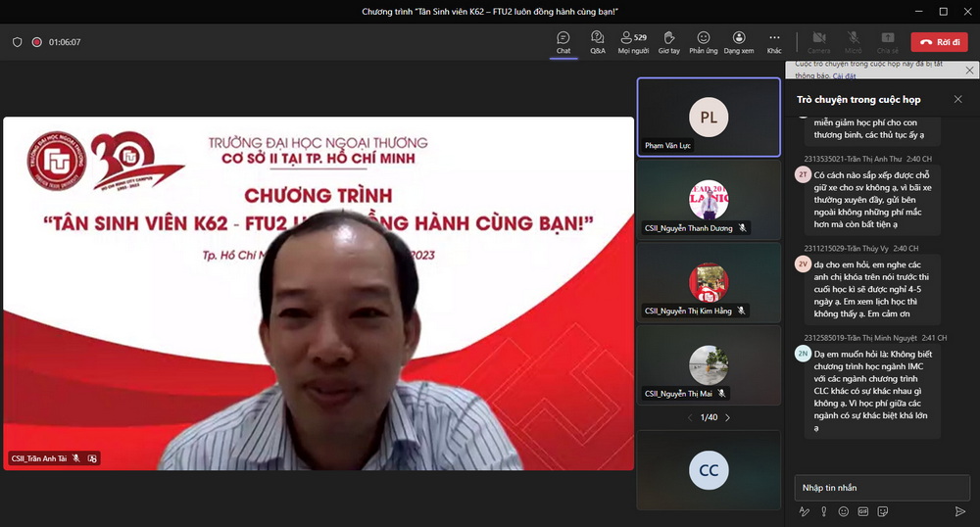Show the people list with 529 participants
The image size is (980, 527).
point(633,42)
